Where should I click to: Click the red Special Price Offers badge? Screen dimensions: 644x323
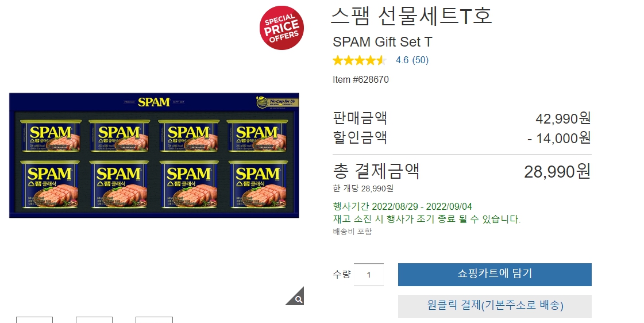(281, 28)
